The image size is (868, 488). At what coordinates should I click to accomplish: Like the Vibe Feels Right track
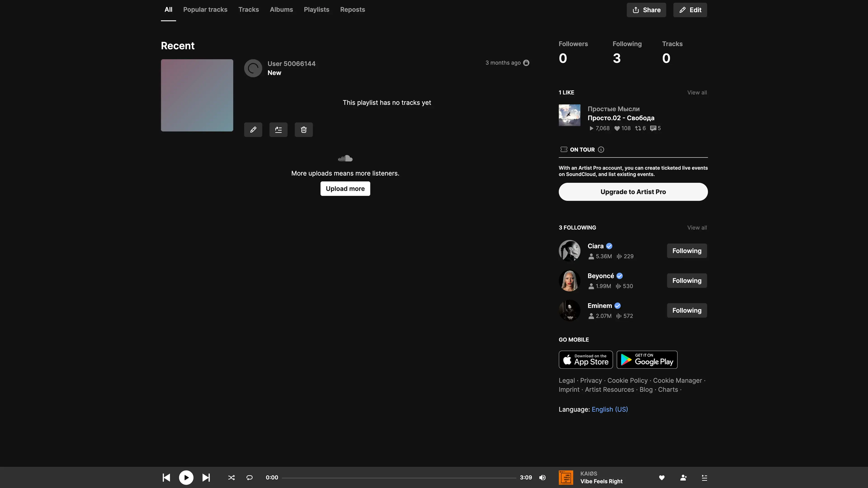(x=662, y=478)
